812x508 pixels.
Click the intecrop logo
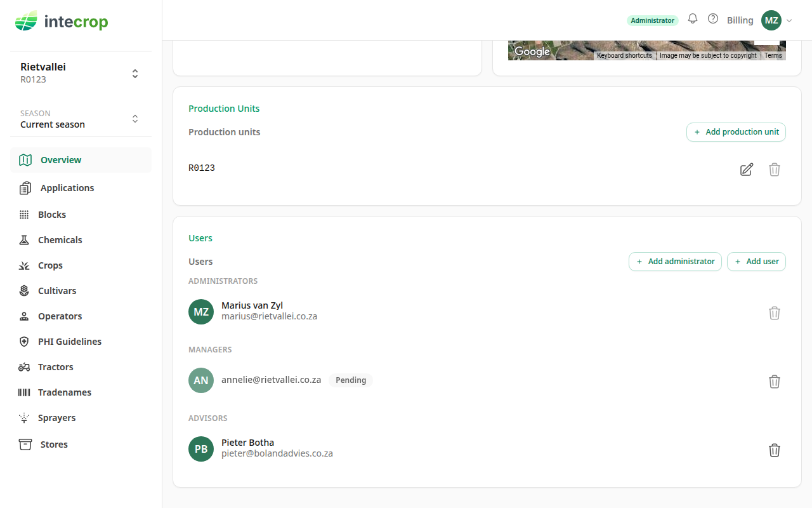(62, 22)
